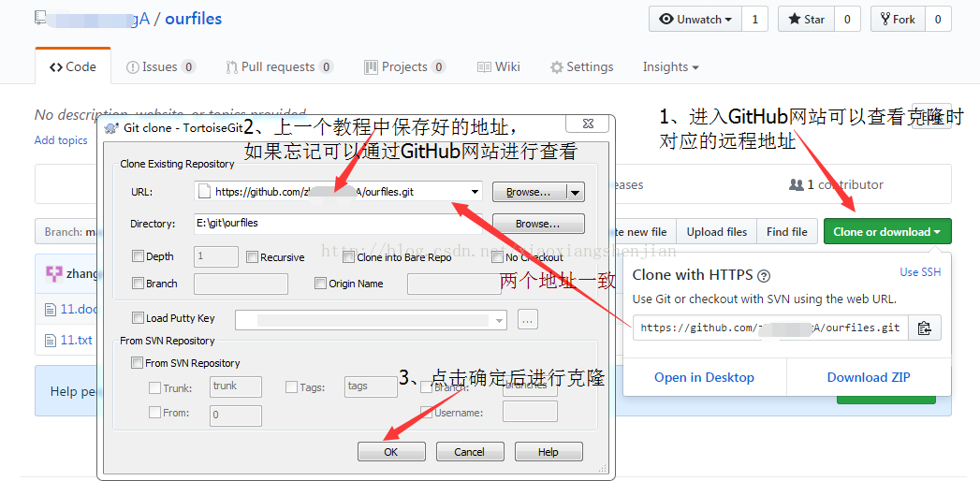Enable the No Checkout checkbox
Image resolution: width=980 pixels, height=481 pixels.
click(x=497, y=256)
